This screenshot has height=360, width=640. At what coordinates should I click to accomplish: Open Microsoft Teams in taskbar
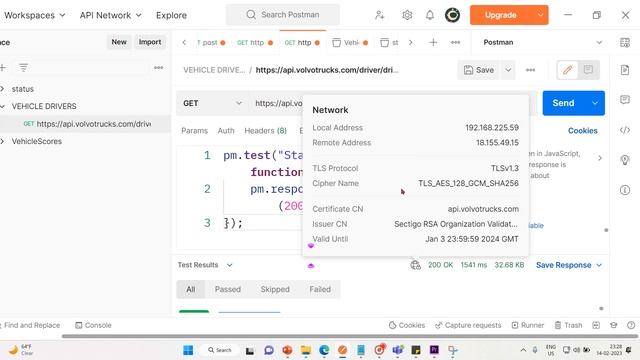point(398,350)
